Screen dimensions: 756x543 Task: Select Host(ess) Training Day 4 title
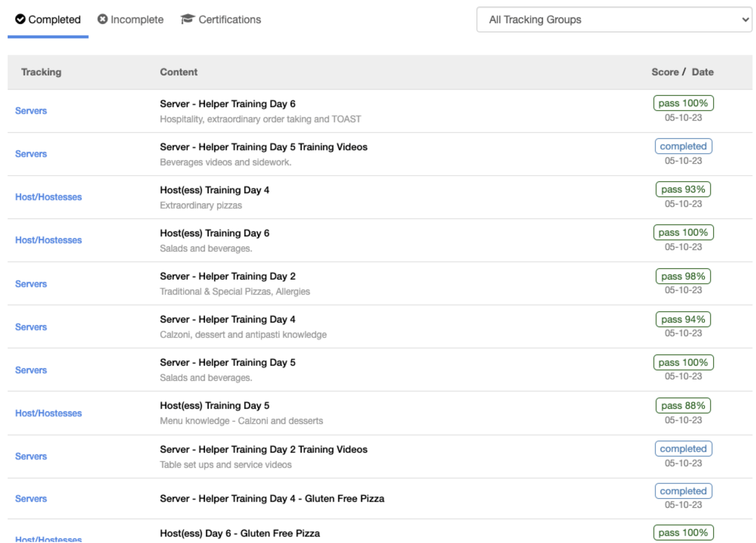(x=214, y=190)
